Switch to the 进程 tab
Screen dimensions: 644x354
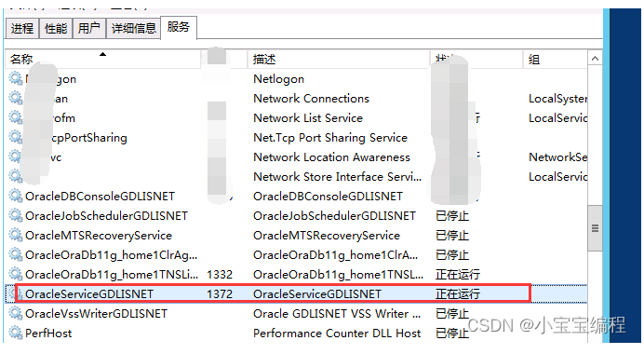[22, 28]
